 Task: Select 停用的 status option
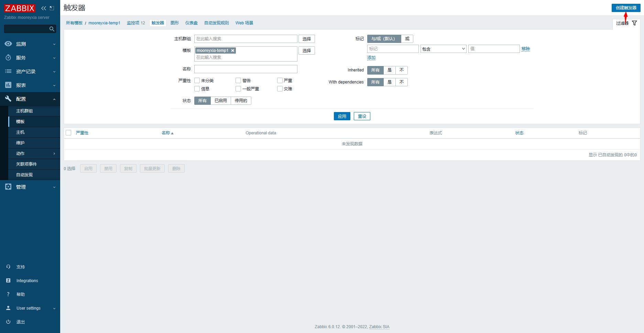click(x=241, y=101)
